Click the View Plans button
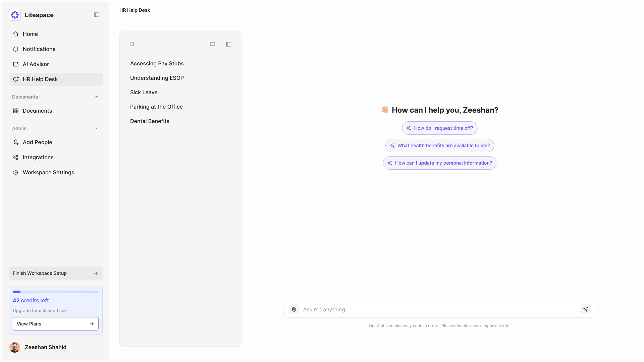The image size is (644, 362). 56,324
